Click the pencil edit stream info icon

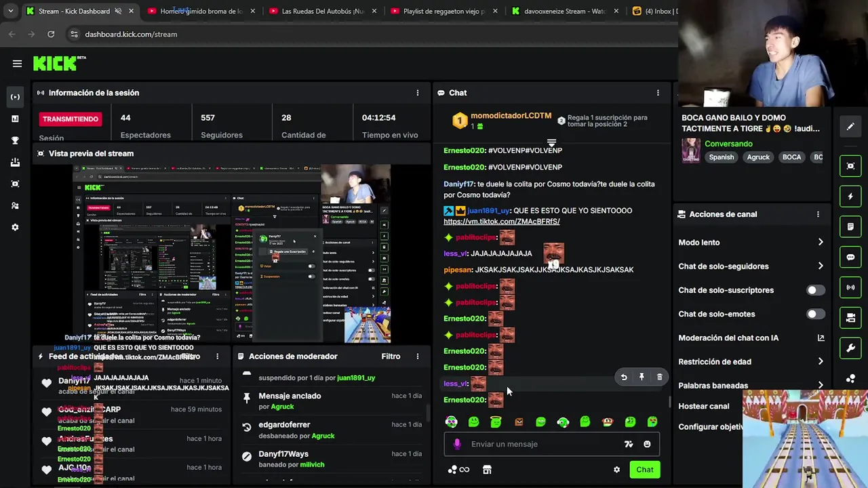pos(850,127)
